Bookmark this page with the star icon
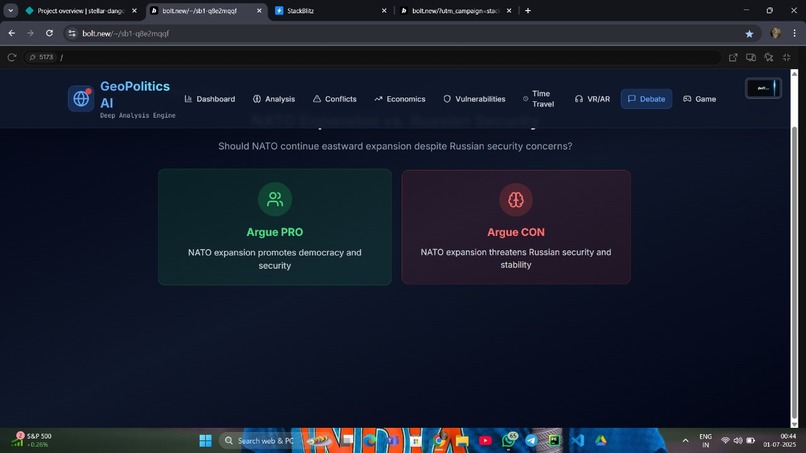 (x=749, y=33)
